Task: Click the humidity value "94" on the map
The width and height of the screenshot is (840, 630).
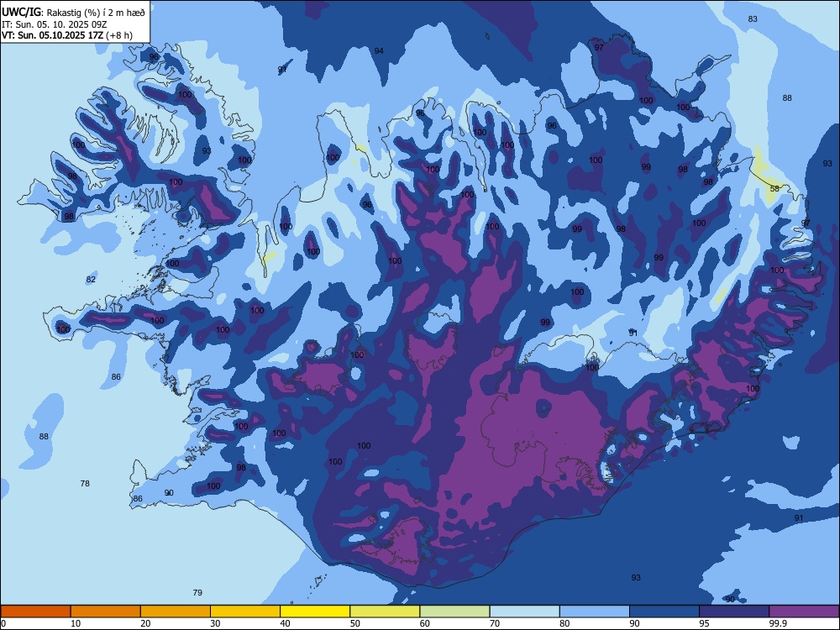Action: (x=379, y=51)
